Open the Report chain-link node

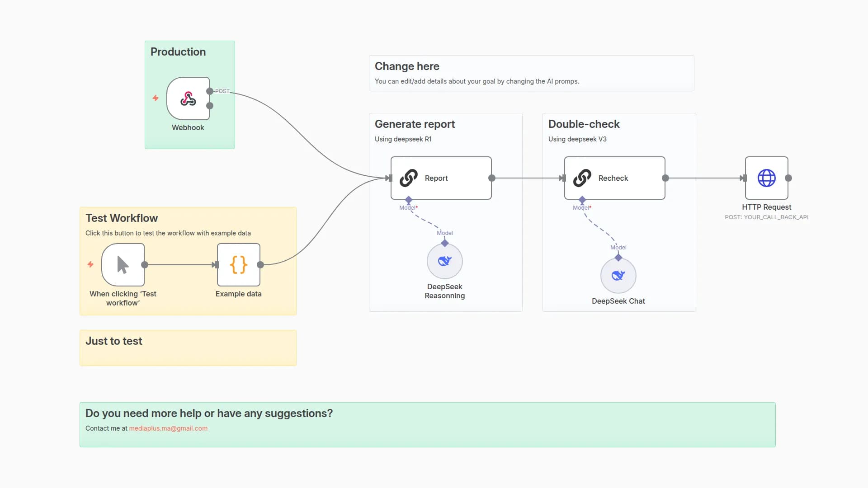click(x=441, y=178)
